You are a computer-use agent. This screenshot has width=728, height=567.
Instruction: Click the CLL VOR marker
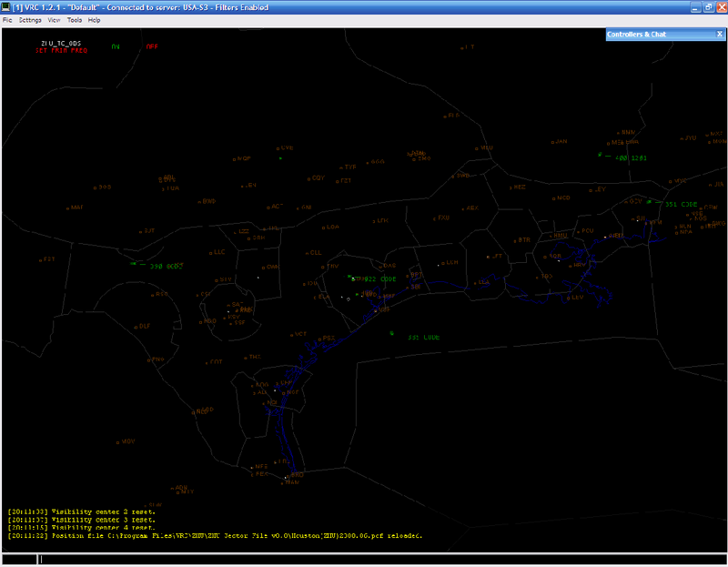click(x=307, y=253)
